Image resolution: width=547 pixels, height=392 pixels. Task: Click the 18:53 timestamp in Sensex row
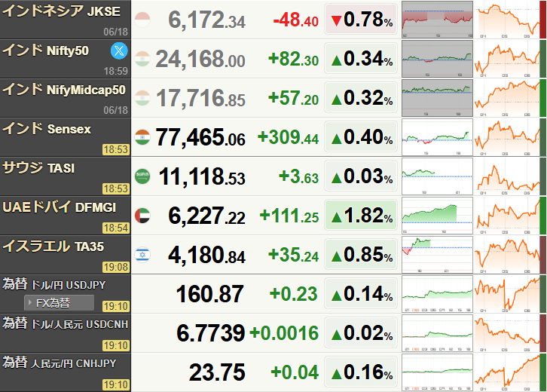pos(116,149)
